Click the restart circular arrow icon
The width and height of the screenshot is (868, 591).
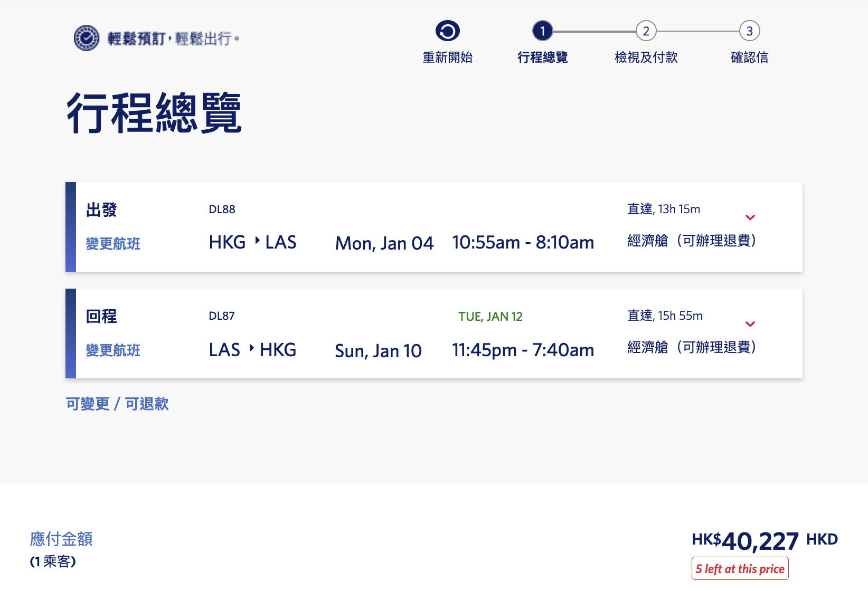[447, 31]
